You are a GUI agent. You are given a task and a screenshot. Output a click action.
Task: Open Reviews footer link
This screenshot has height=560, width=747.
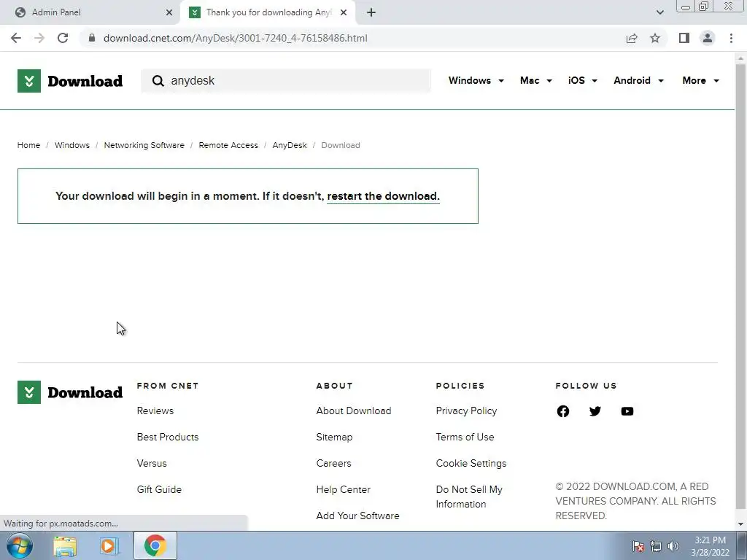(x=155, y=411)
